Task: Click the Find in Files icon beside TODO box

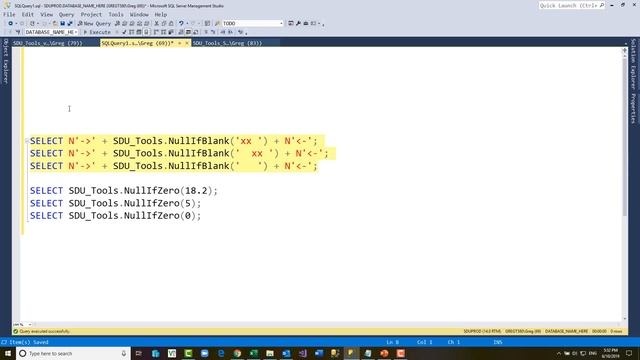Action: point(218,23)
